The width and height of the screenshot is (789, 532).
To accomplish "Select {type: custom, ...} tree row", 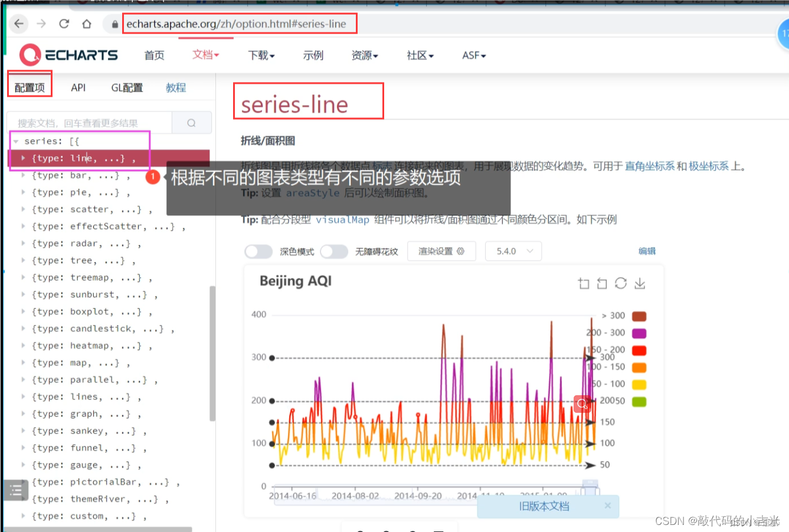I will coord(89,516).
